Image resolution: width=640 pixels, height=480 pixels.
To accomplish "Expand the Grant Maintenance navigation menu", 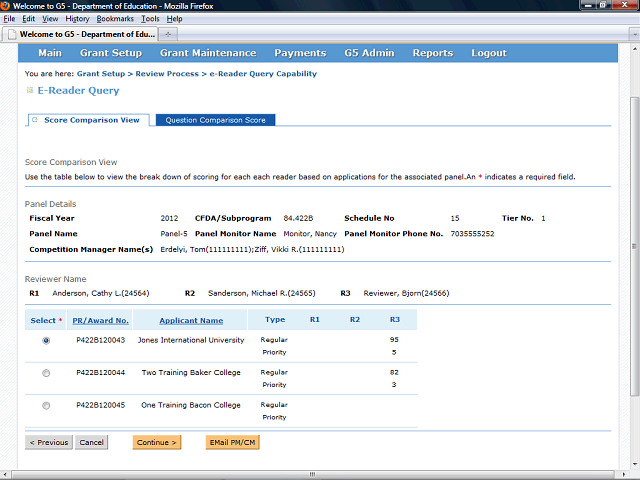I will click(208, 53).
